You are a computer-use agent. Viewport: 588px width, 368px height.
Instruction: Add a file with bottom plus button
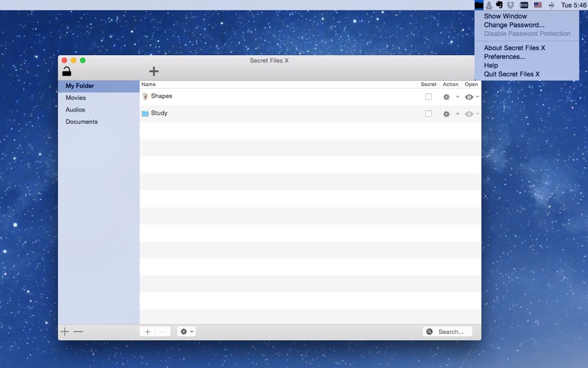(148, 331)
